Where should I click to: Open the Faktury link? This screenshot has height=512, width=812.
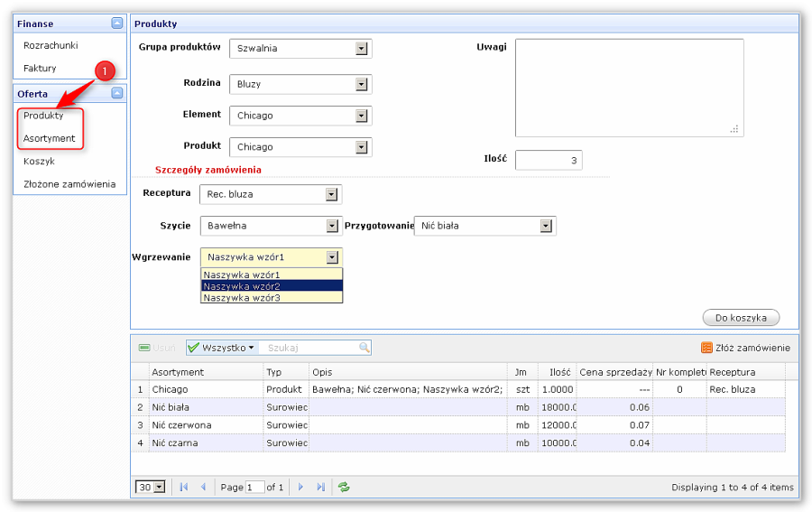click(40, 69)
